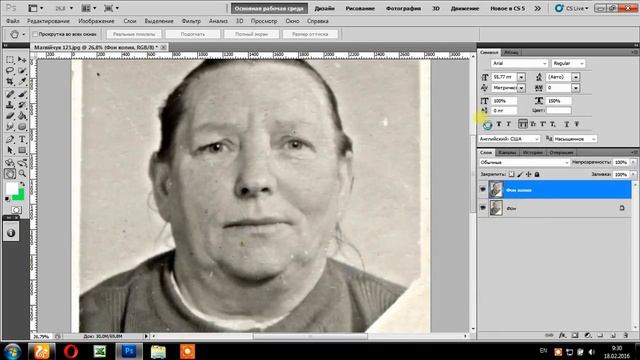
Task: Toggle underline text style
Action: pyautogui.click(x=567, y=124)
